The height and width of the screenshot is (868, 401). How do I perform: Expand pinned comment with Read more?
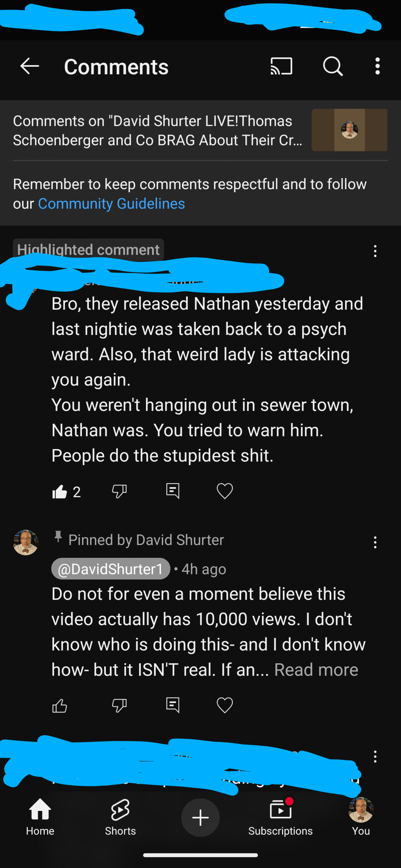pyautogui.click(x=316, y=670)
